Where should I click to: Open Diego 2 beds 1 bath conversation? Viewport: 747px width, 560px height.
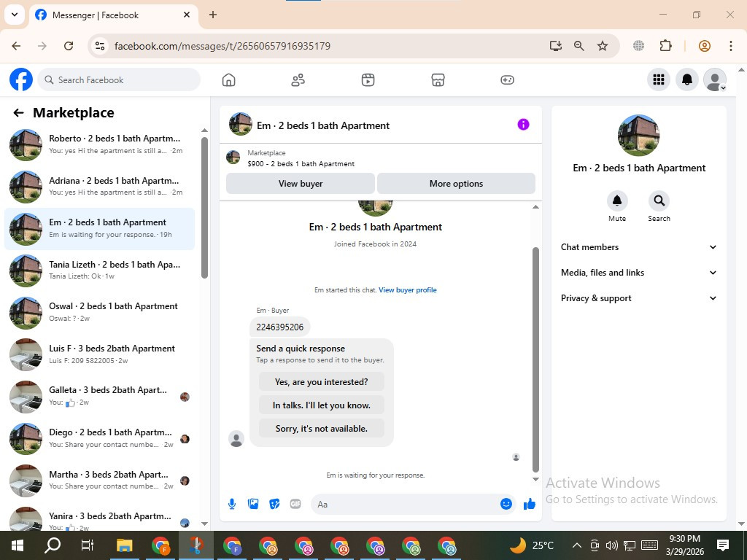[100, 438]
